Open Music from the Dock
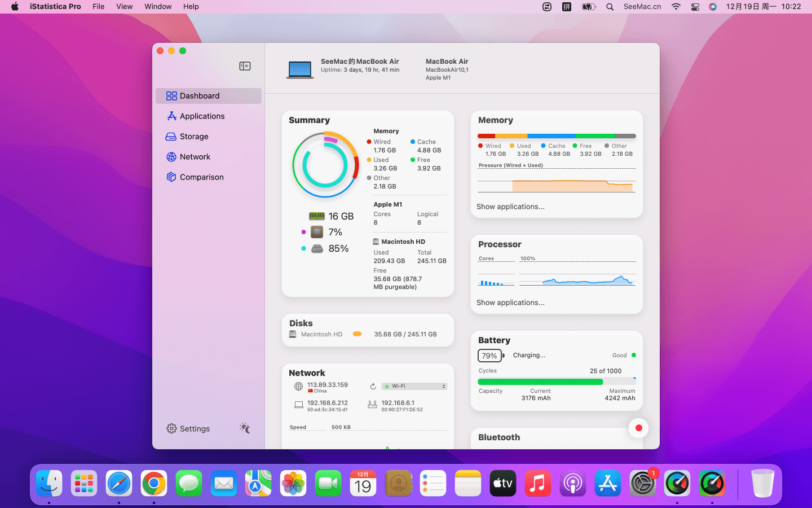 pos(538,484)
